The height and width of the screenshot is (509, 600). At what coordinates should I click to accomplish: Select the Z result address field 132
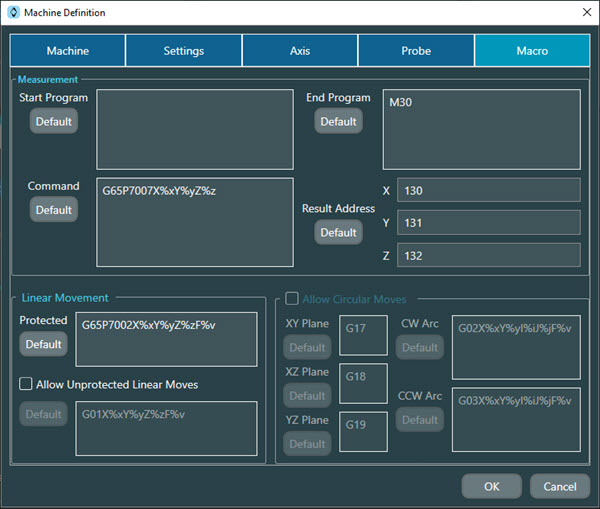(488, 255)
